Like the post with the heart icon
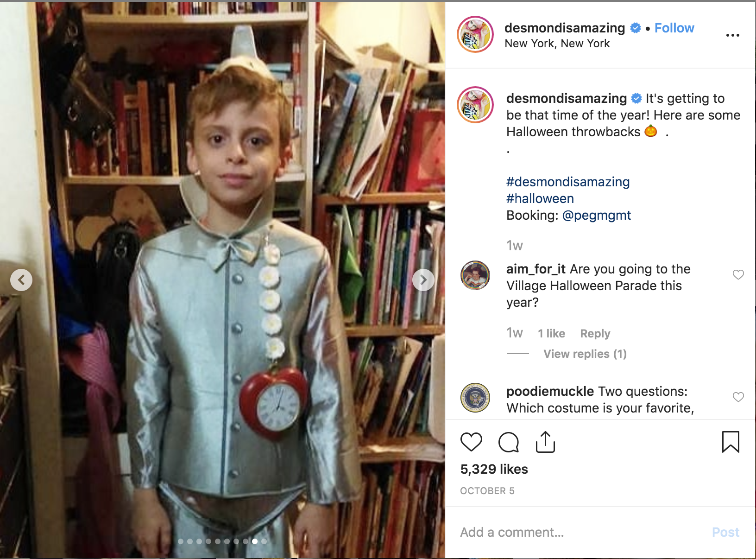Screen dimensions: 756x559 [471, 442]
